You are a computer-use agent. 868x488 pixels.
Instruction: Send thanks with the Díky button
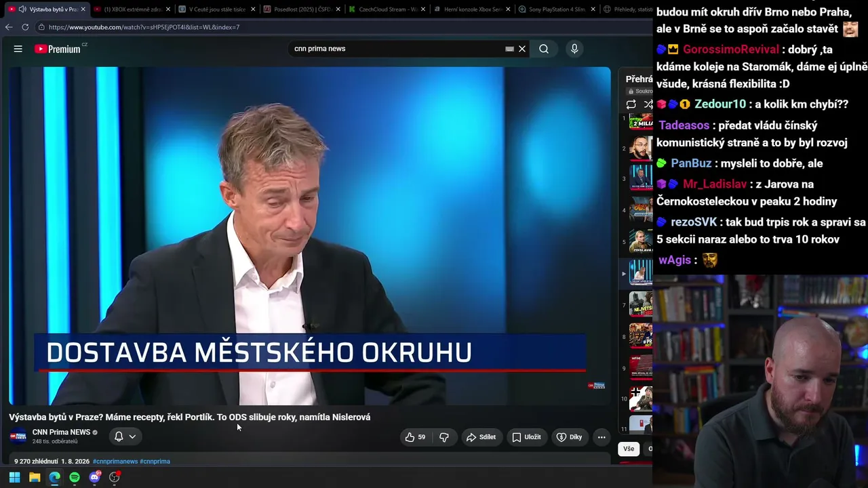(x=569, y=437)
